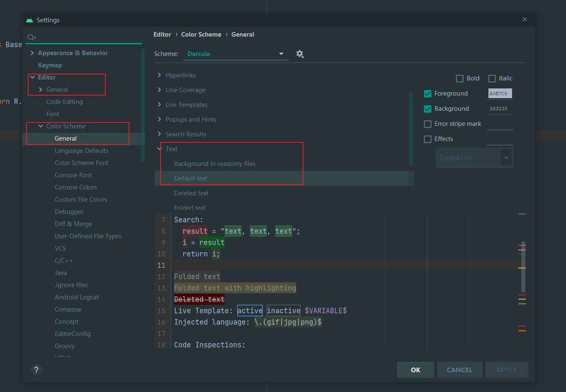Click Editor in the breadcrumb path
The image size is (566, 392).
point(162,34)
